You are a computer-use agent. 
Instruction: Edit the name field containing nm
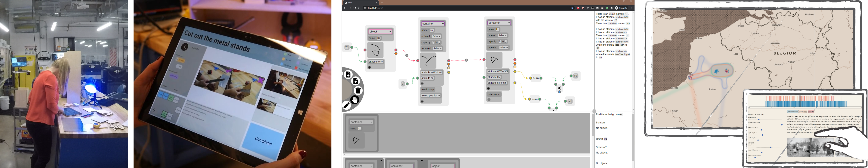click(x=432, y=30)
